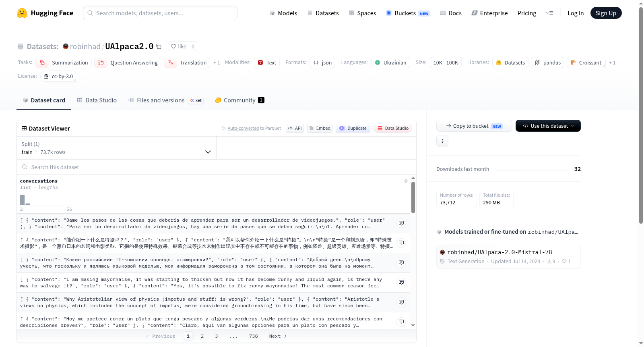
Task: Click the pandas library tag
Action: point(547,62)
